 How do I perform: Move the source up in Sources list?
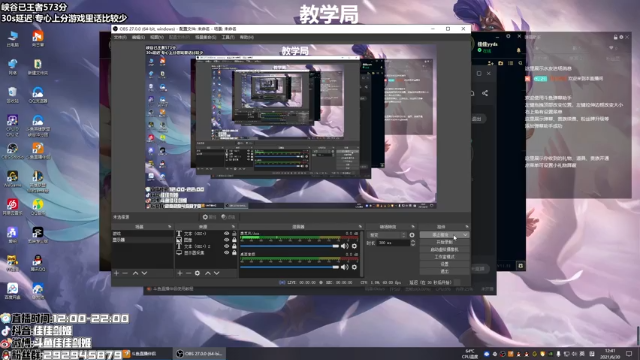(x=208, y=273)
